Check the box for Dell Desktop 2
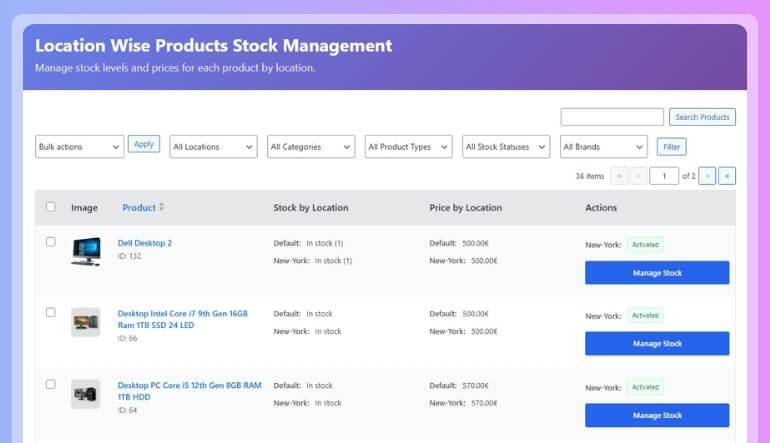Screen dimensions: 770x443 [x=51, y=242]
